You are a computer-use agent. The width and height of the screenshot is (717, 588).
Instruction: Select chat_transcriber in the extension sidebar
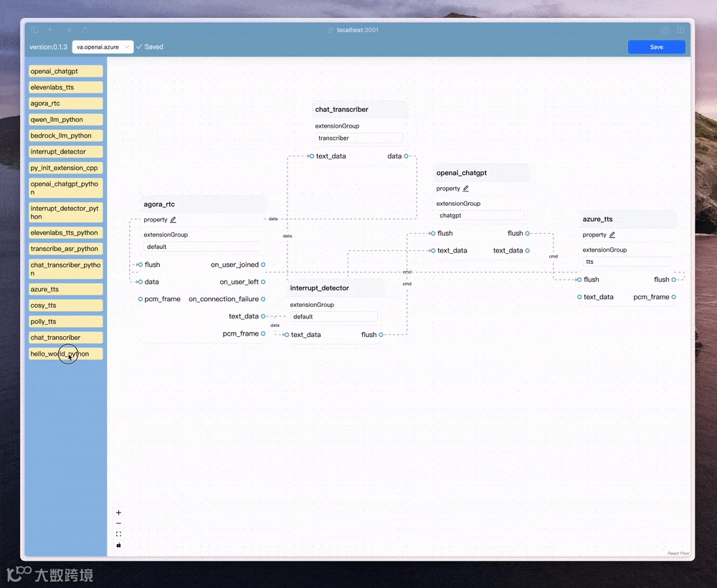pos(66,338)
